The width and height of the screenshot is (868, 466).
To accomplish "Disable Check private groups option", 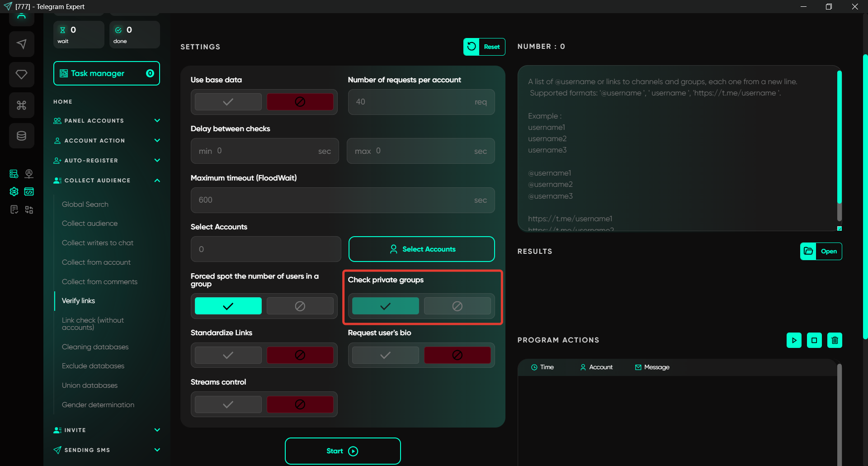I will (x=457, y=306).
